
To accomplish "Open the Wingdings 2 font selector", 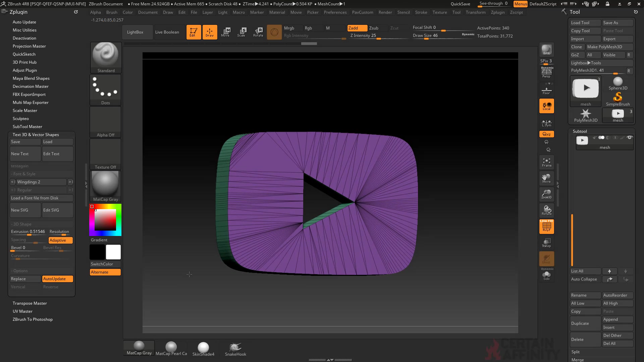I will (x=41, y=182).
